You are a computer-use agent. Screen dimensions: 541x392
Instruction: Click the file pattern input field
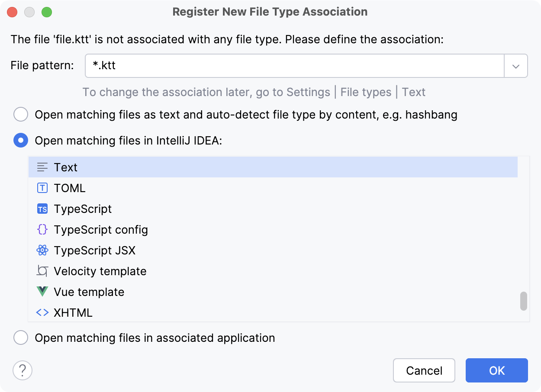260,65
